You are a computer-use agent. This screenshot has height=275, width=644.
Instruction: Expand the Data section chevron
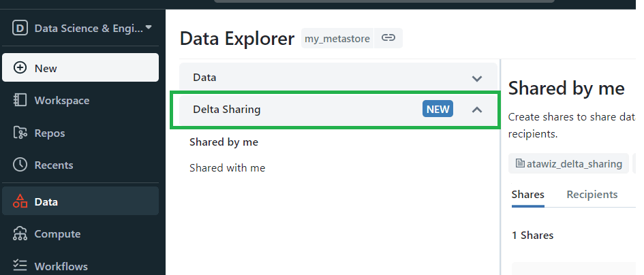pos(477,78)
